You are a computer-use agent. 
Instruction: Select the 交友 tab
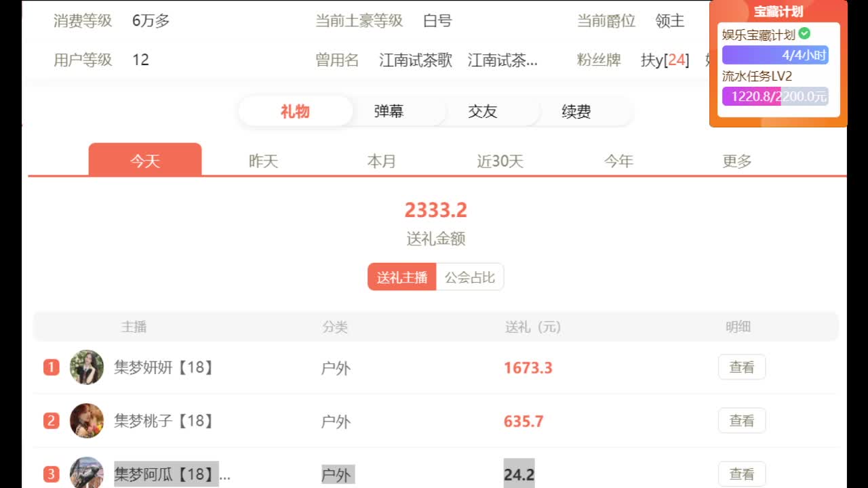tap(482, 111)
